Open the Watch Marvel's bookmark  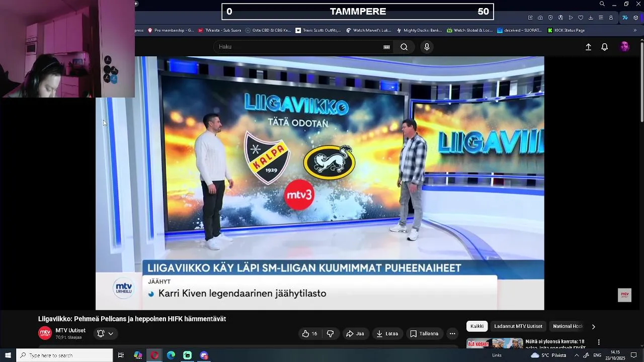click(x=368, y=30)
